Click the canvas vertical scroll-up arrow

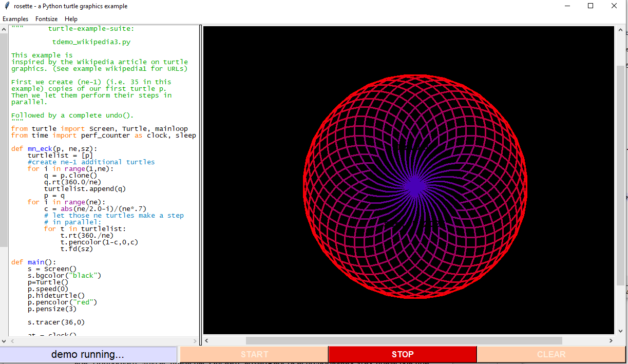point(620,30)
